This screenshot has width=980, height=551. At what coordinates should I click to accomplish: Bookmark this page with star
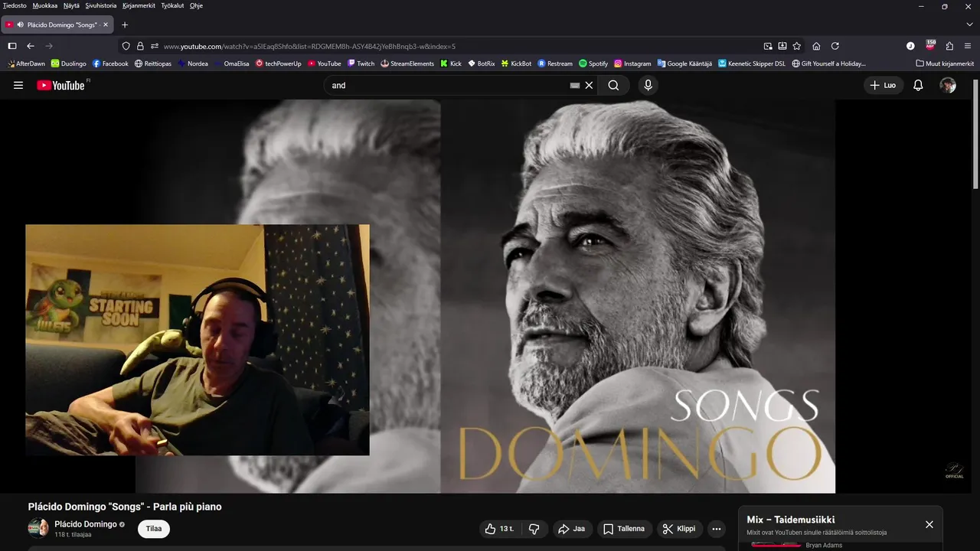(x=797, y=46)
